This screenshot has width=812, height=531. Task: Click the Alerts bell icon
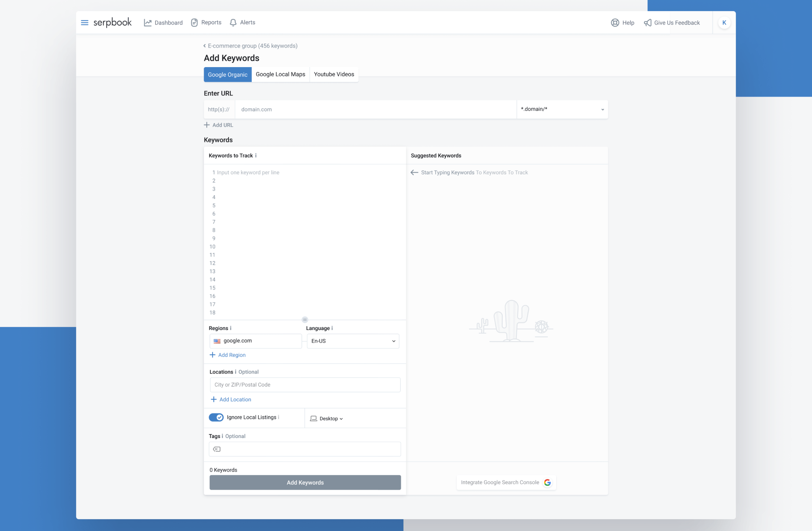[x=233, y=22]
